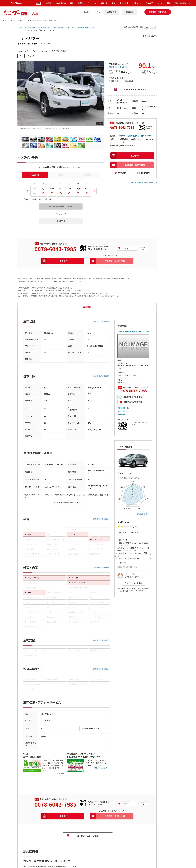Open ガリバー富士青葉通り店 dealer name link in sidebar
Image resolution: width=196 pixels, height=868 pixels.
(133, 332)
